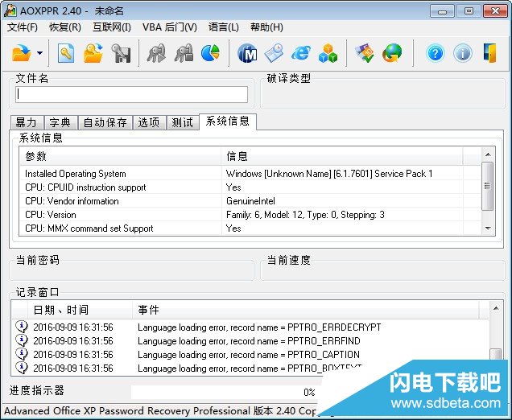Click the blue pie chart benchmark icon
The image size is (512, 420).
point(210,53)
